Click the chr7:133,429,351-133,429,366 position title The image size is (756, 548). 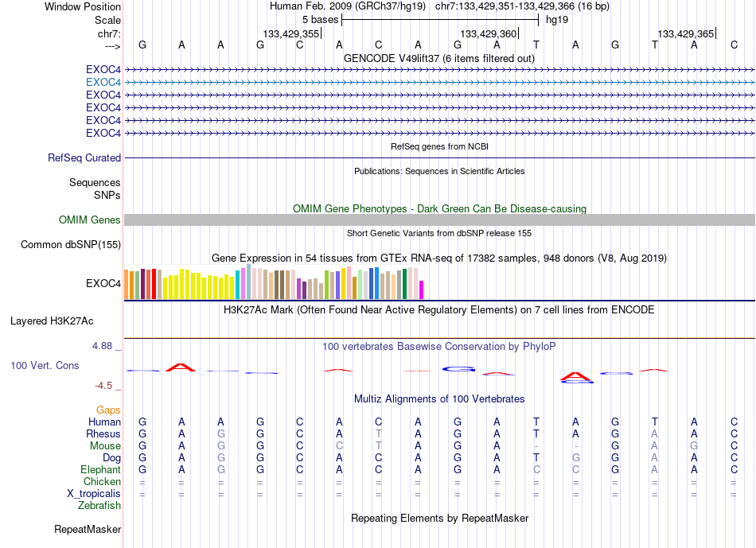(x=522, y=6)
